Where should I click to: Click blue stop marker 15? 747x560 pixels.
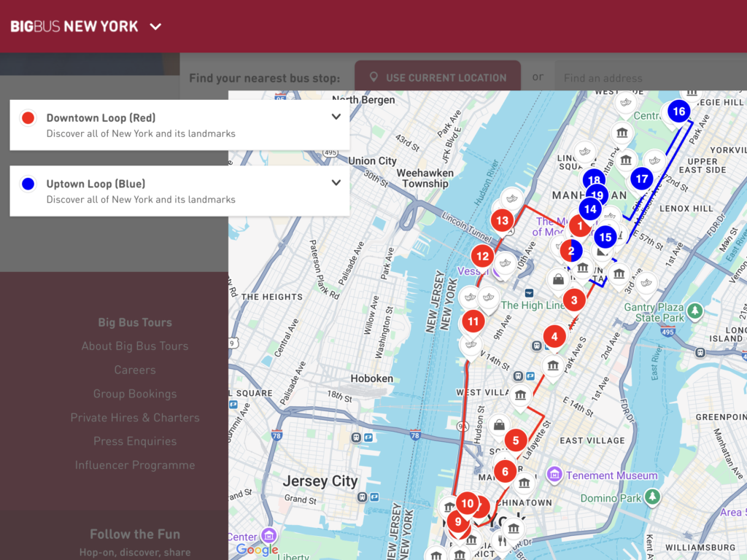605,237
